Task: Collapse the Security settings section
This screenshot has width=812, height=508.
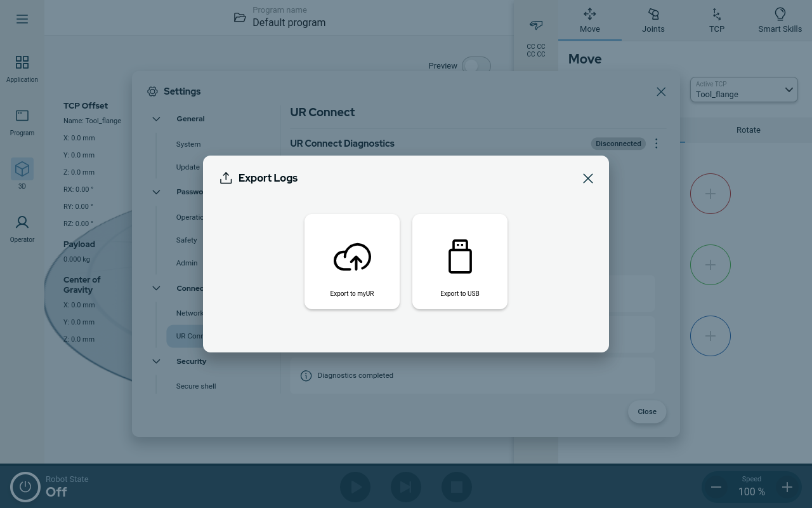Action: pyautogui.click(x=157, y=361)
